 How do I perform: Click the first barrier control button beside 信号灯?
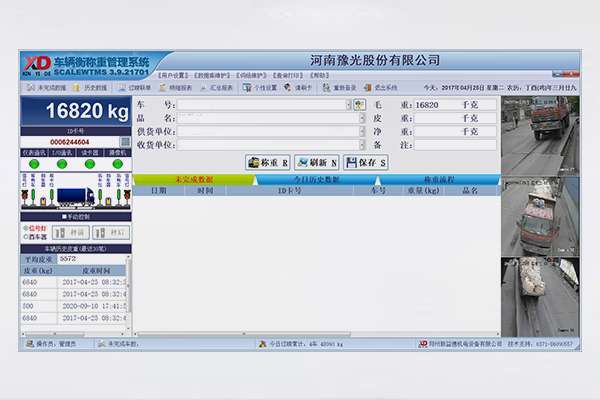[70, 233]
